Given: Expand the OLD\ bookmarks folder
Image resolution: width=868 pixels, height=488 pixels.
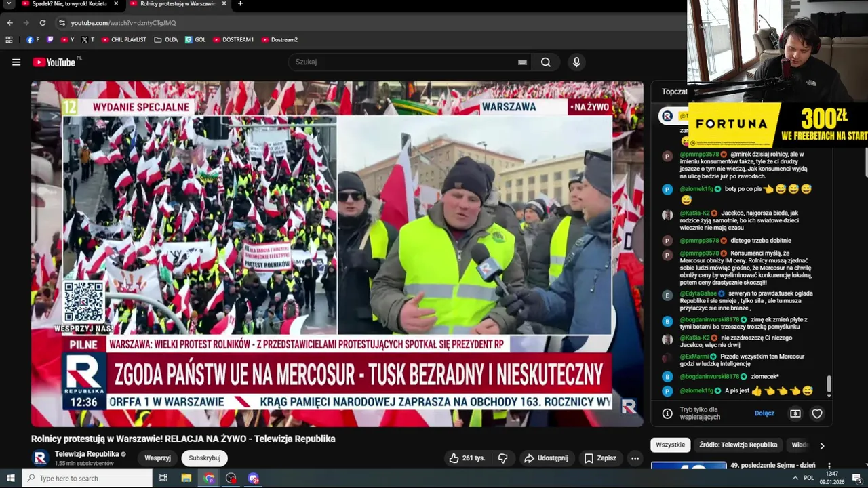Looking at the screenshot, I should pos(166,40).
